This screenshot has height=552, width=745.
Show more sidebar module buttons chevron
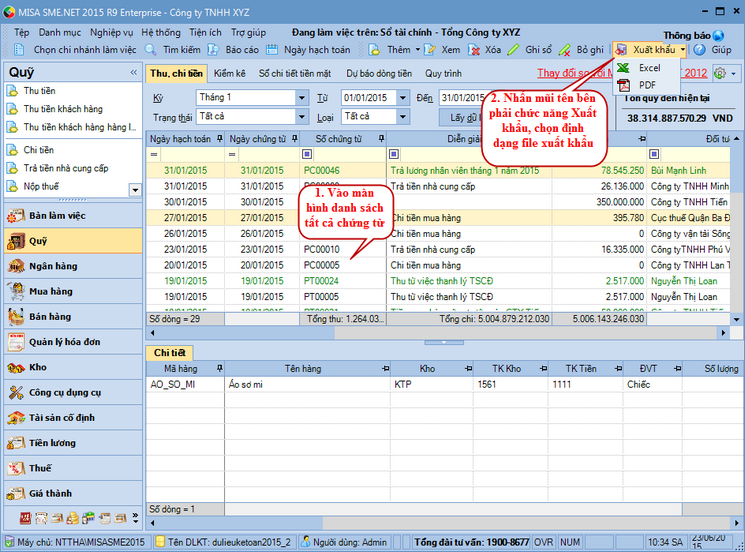pyautogui.click(x=136, y=518)
